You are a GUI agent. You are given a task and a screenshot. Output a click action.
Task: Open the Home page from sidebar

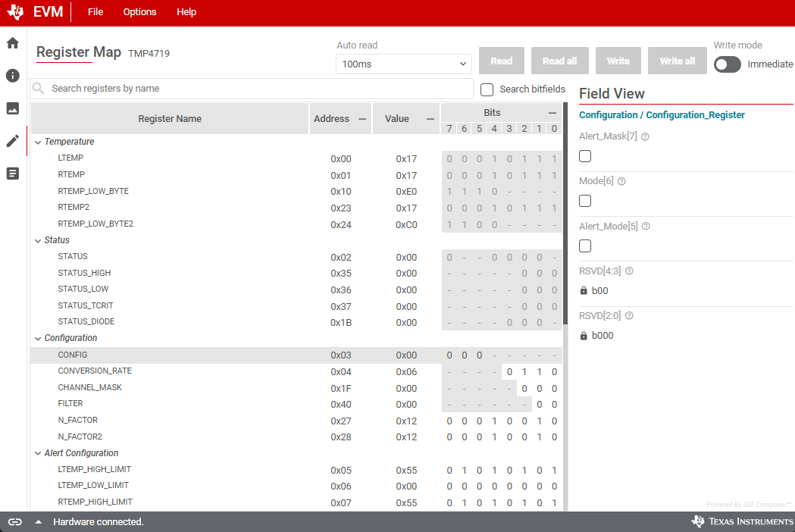[x=13, y=43]
